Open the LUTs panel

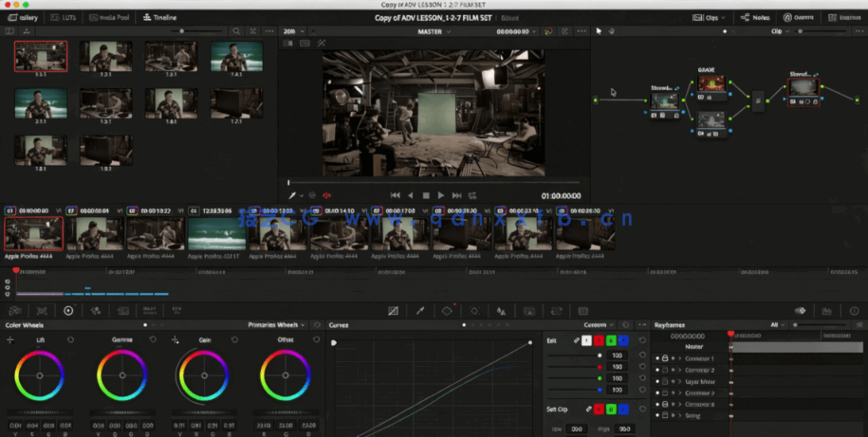[x=64, y=18]
